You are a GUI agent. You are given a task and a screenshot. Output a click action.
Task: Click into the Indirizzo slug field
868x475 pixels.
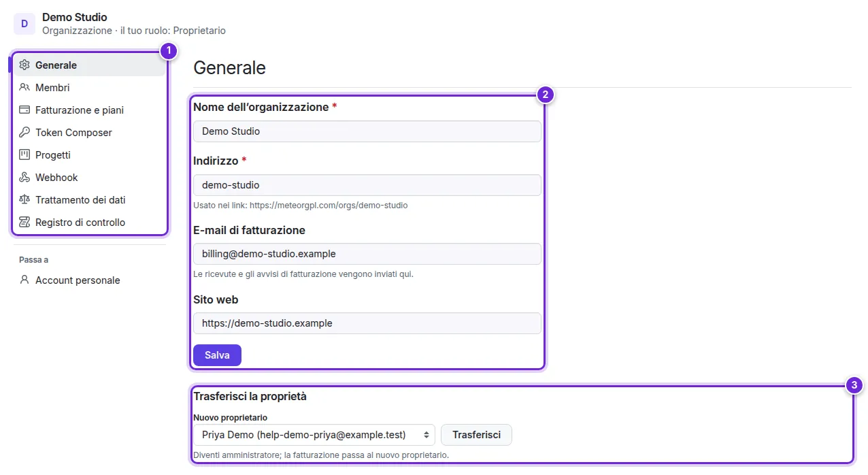click(x=367, y=185)
